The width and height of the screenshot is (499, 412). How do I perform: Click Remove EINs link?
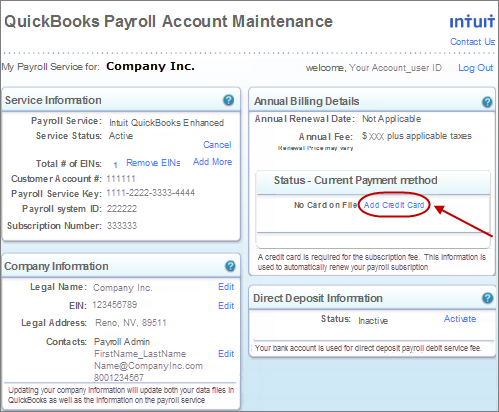coord(153,163)
